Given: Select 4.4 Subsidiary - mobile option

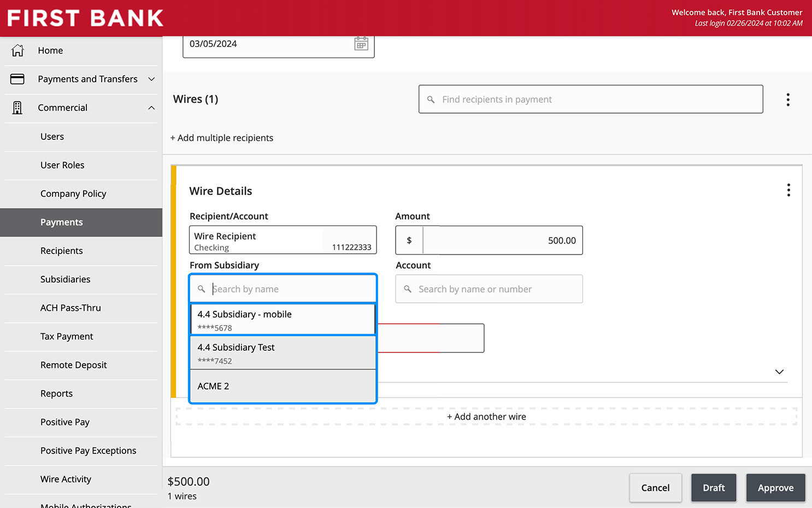Looking at the screenshot, I should click(283, 320).
